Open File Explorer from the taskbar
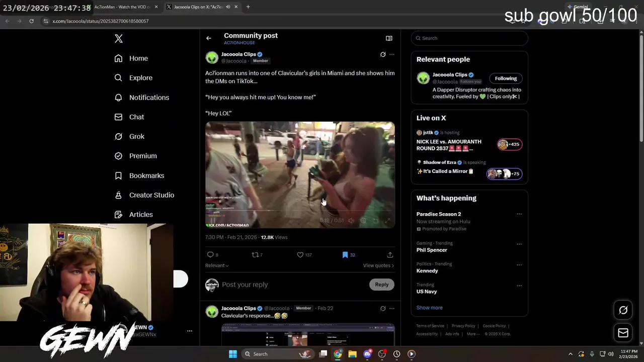The height and width of the screenshot is (362, 644). (x=353, y=354)
